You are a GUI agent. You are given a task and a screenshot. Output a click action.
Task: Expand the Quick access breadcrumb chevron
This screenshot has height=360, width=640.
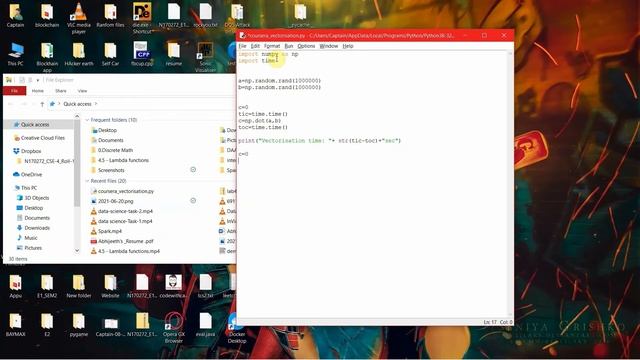pos(96,104)
